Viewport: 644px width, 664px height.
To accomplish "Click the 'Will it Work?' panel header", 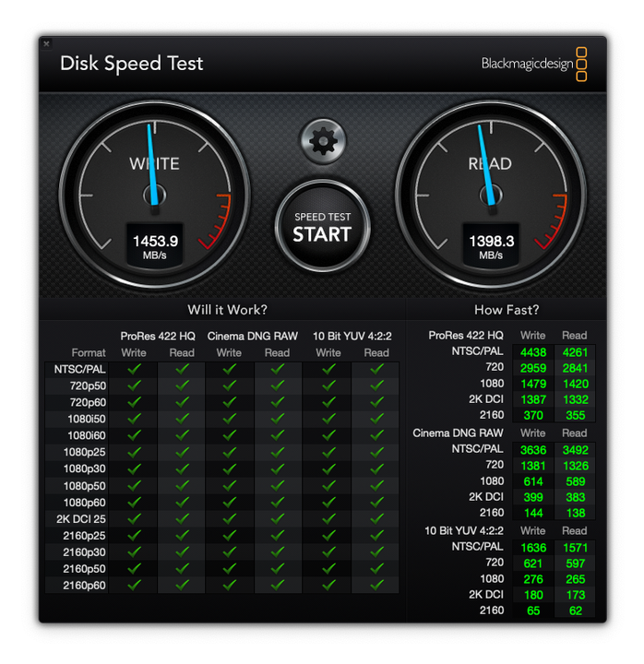I will point(227,310).
